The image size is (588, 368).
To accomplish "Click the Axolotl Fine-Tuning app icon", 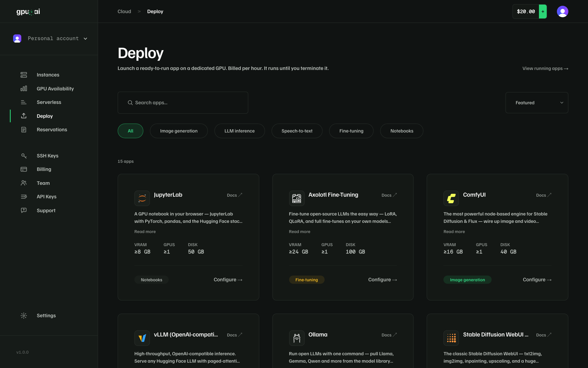I will [x=297, y=198].
